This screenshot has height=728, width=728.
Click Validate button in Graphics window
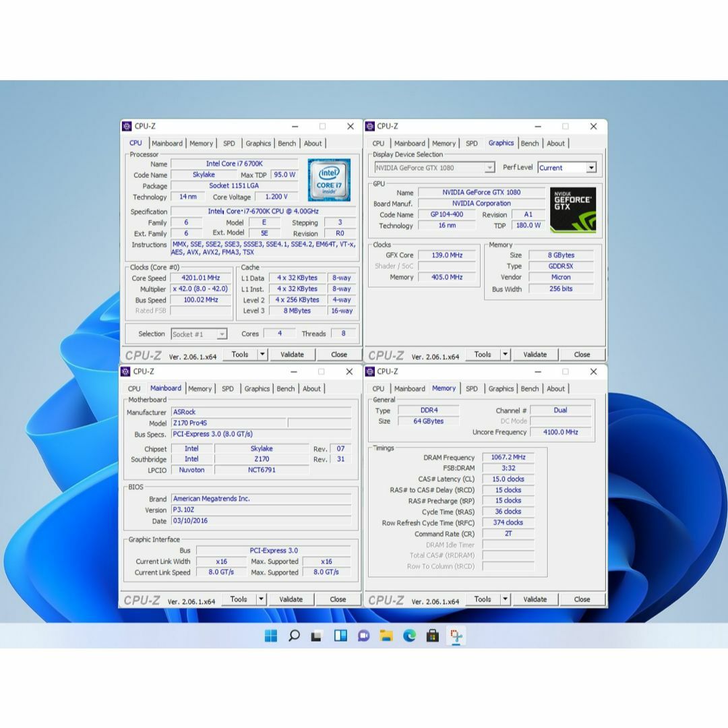click(535, 355)
